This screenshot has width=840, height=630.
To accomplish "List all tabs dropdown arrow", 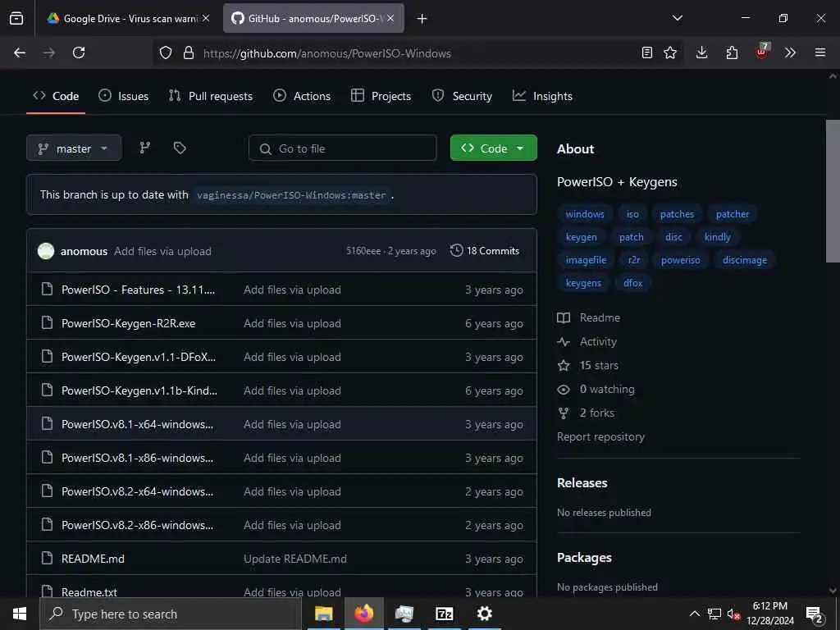I will click(678, 18).
